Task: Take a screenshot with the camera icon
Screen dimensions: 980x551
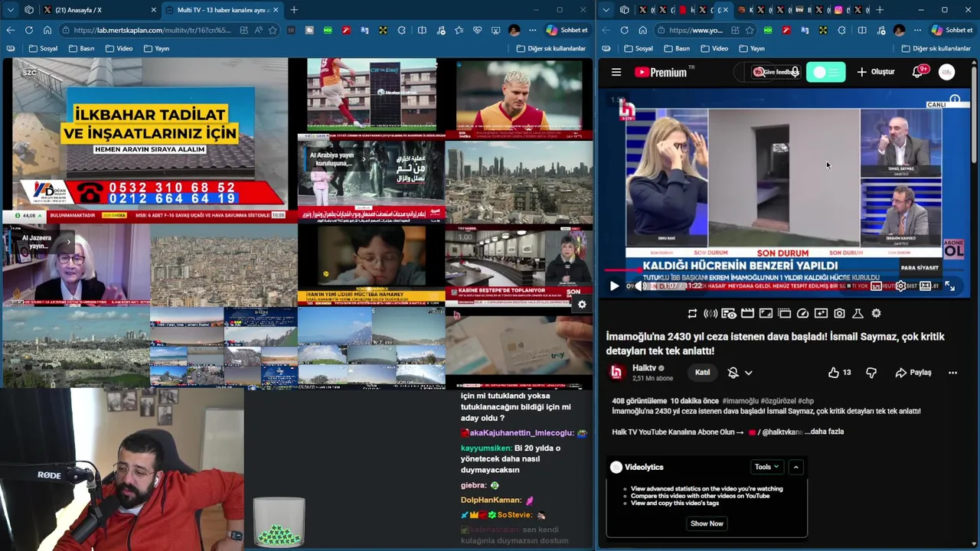Action: 839,313
